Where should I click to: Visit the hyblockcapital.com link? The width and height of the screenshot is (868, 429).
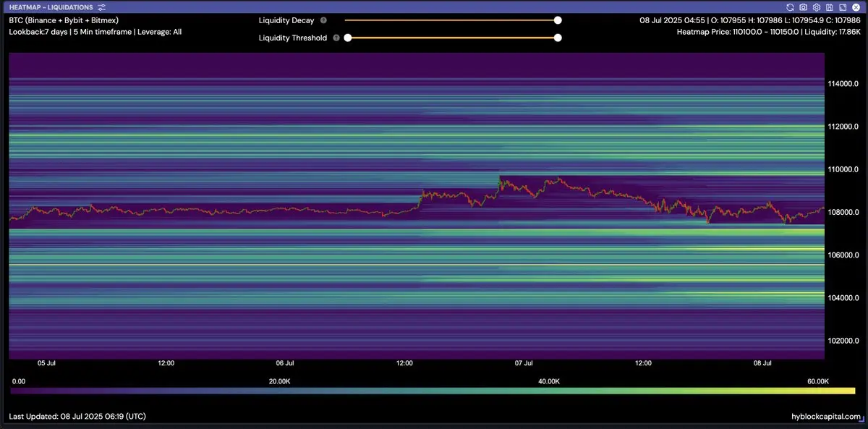coord(826,417)
